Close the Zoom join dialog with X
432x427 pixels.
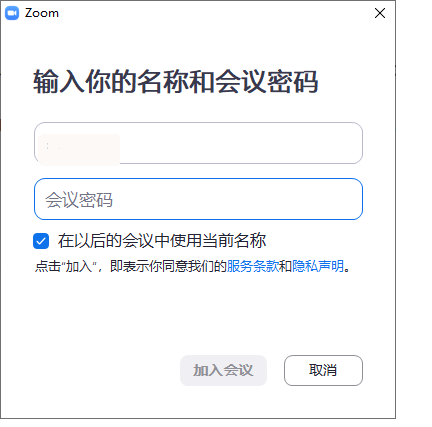tap(380, 13)
